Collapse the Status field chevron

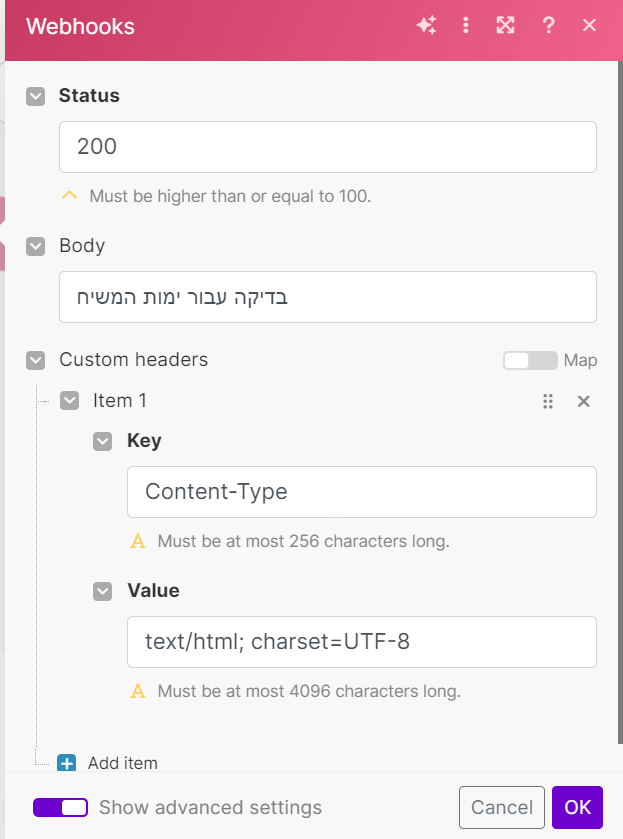pyautogui.click(x=36, y=96)
